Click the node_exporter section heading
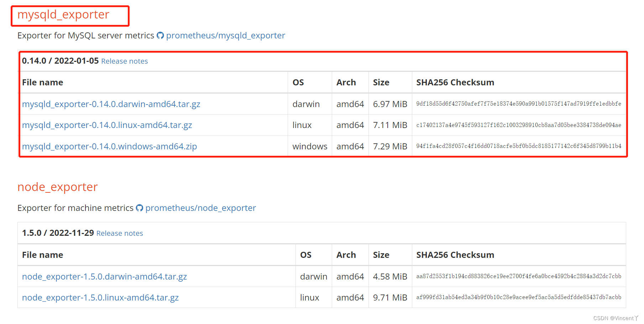 tap(58, 187)
